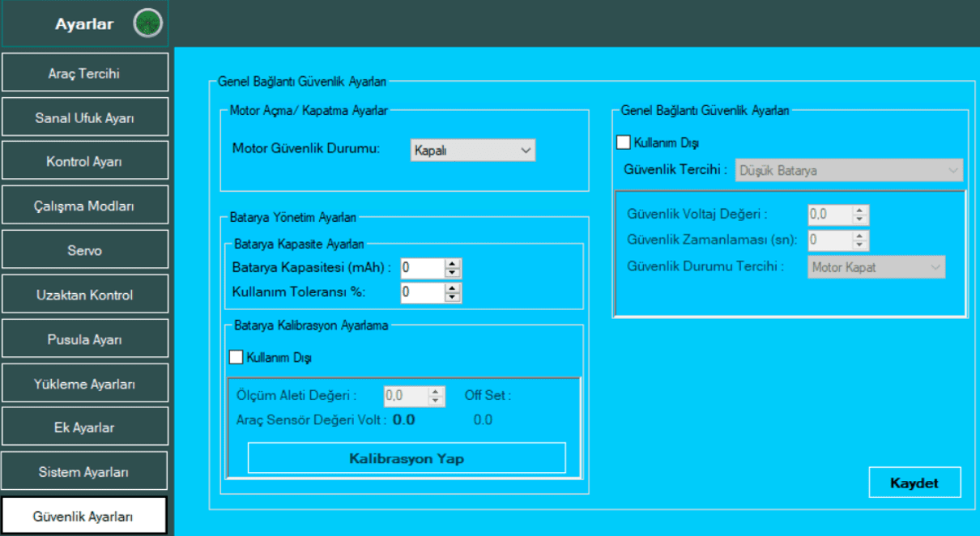Click the Araç Sensör Değeri Volt label

(312, 419)
